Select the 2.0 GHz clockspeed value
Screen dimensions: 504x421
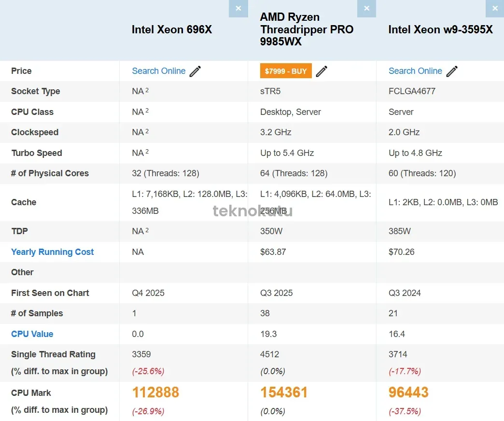[404, 132]
